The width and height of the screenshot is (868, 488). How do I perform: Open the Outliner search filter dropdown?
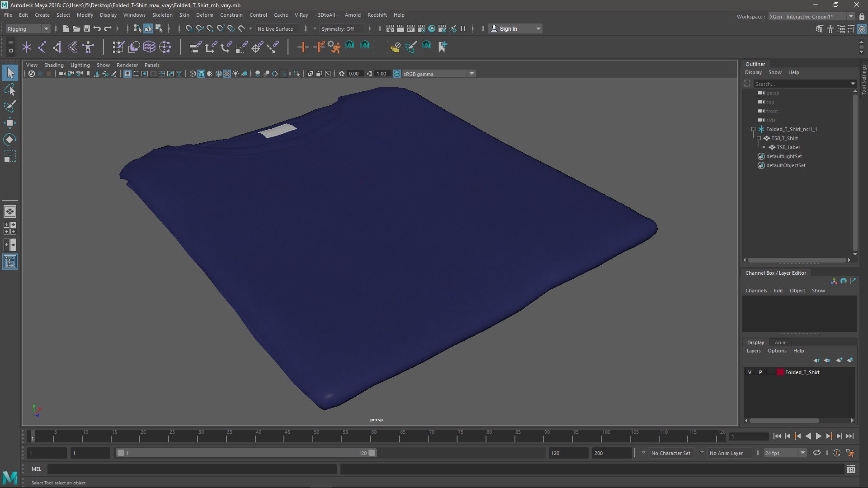pyautogui.click(x=853, y=84)
